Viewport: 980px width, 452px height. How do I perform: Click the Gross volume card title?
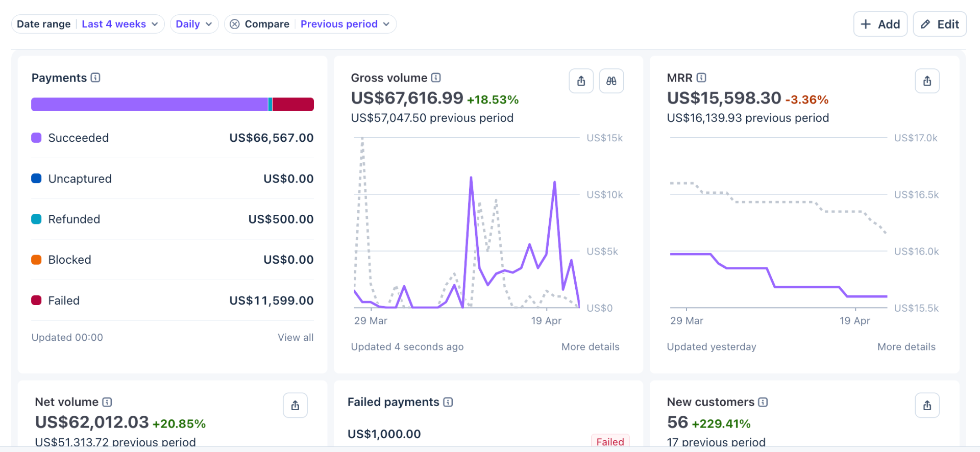389,78
